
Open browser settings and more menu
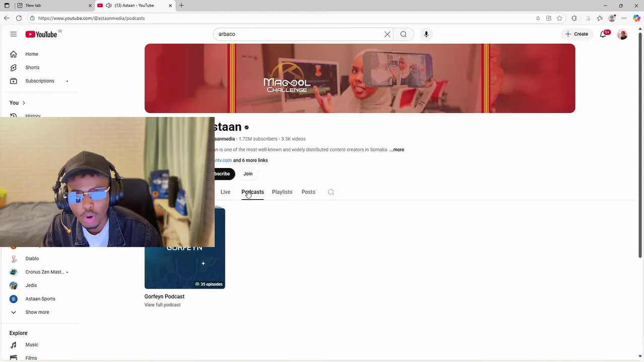[624, 18]
